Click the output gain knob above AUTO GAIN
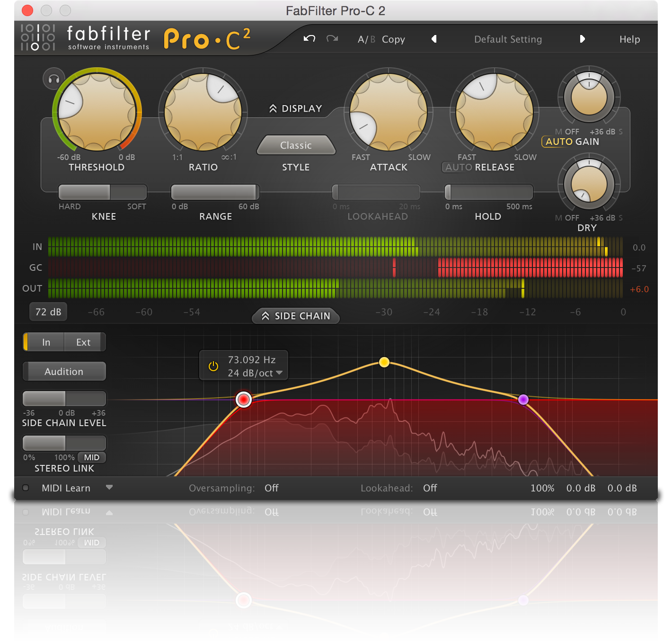Image resolution: width=672 pixels, height=642 pixels. (589, 97)
